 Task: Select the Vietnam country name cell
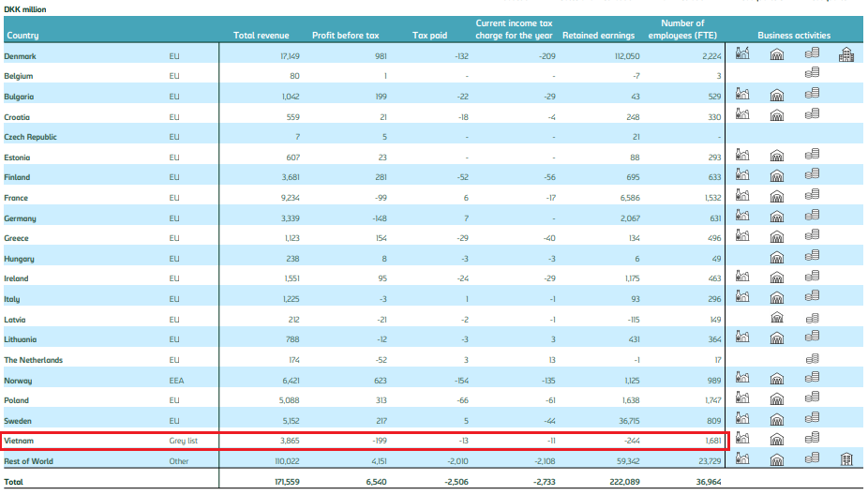(22, 440)
